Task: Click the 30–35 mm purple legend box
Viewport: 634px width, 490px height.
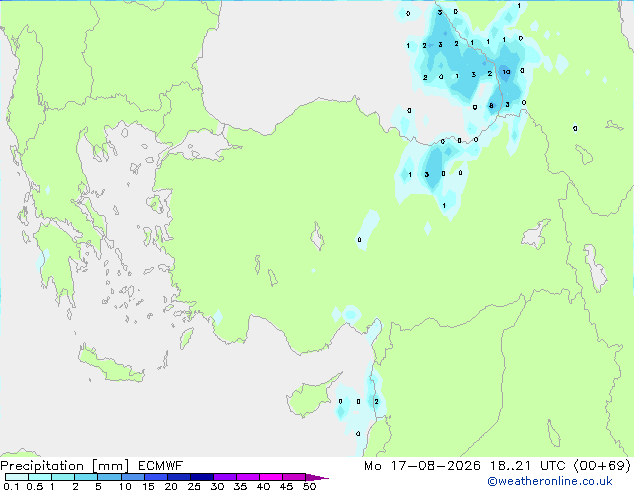Action: 225,477
